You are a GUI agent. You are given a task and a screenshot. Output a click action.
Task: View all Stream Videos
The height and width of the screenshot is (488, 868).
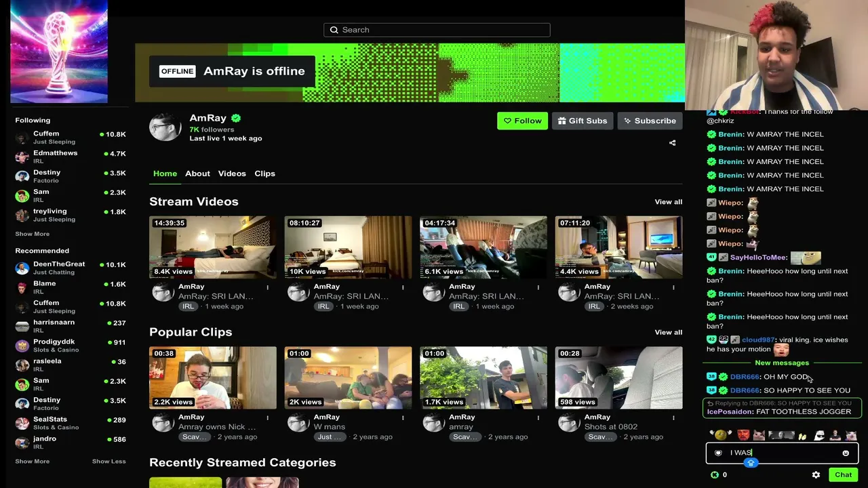click(669, 202)
